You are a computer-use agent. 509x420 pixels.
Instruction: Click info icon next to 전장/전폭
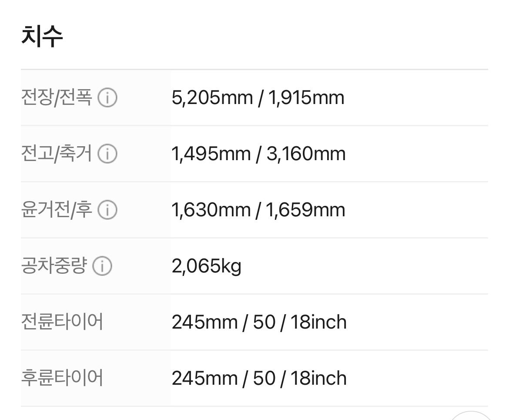tap(107, 98)
